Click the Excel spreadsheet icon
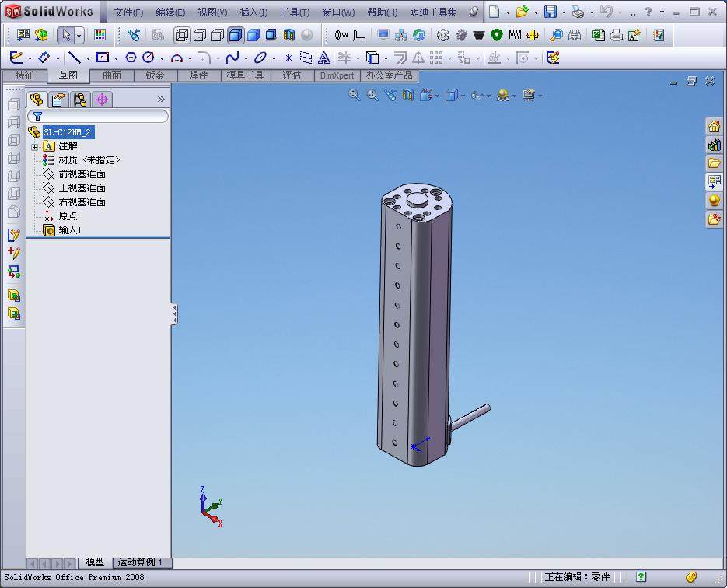 599,35
